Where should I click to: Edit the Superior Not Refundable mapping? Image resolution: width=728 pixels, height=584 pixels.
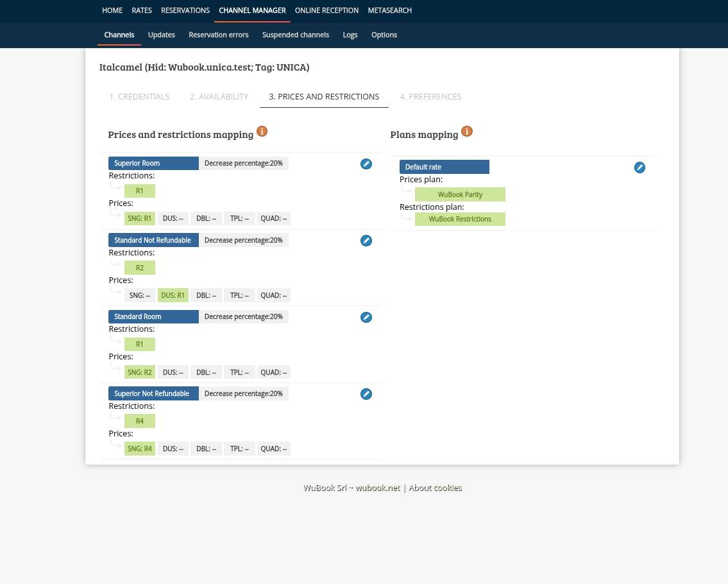pyautogui.click(x=366, y=394)
